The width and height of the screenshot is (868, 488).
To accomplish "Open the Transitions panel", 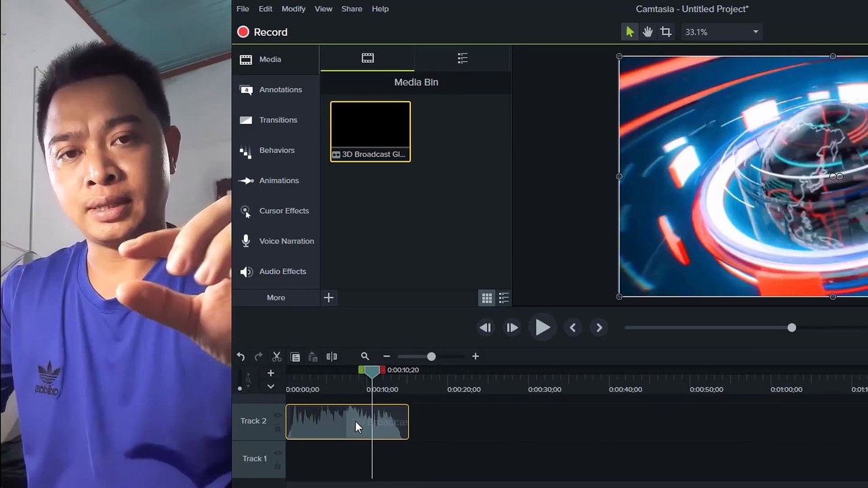I will [x=275, y=120].
